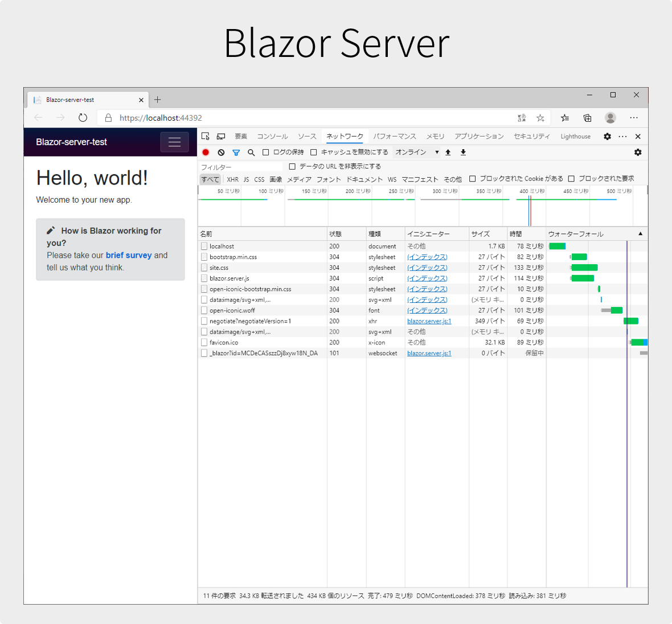Open network panel settings gear

click(638, 152)
